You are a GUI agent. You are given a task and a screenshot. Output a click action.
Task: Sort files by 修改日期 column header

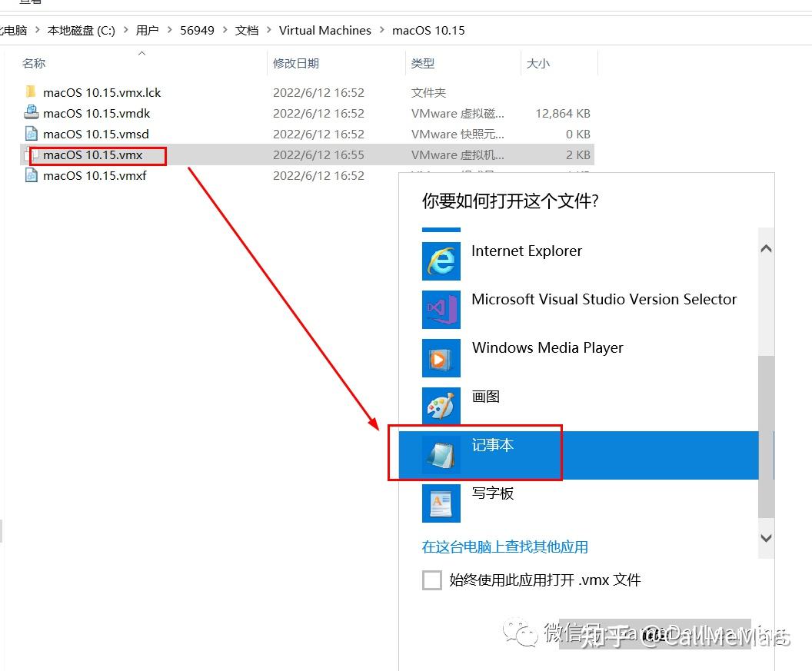pos(296,63)
